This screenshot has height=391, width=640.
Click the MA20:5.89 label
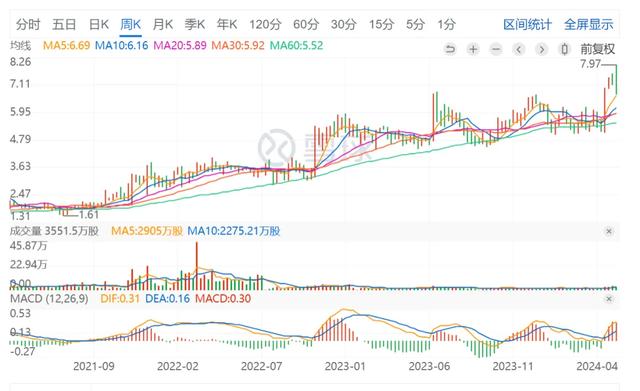180,45
